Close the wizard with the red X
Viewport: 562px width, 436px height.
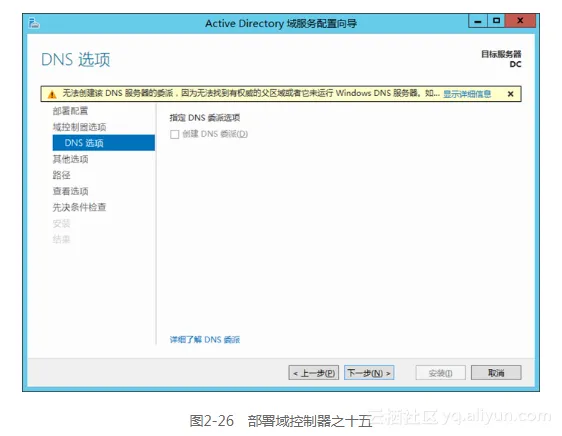click(x=520, y=21)
